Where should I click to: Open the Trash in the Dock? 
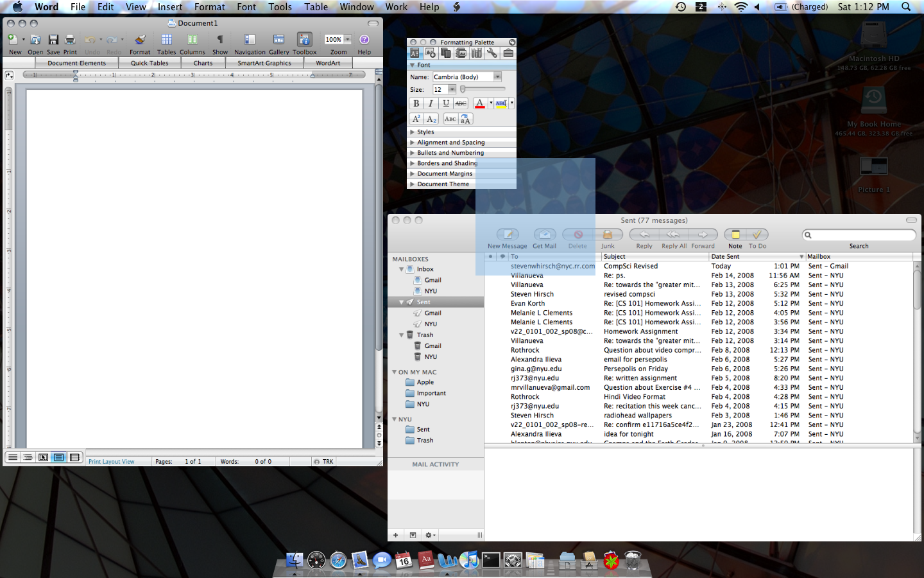coord(633,561)
